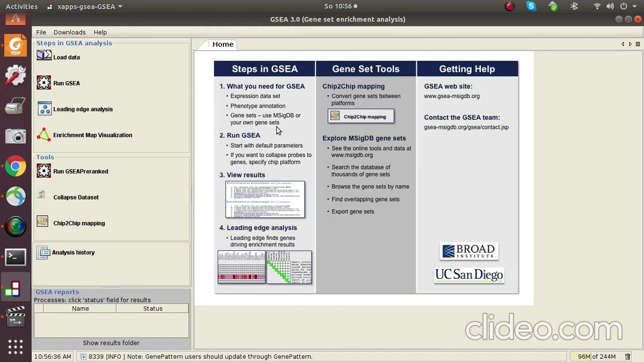
Task: Launch the screenshot camera app in dock
Action: (16, 136)
